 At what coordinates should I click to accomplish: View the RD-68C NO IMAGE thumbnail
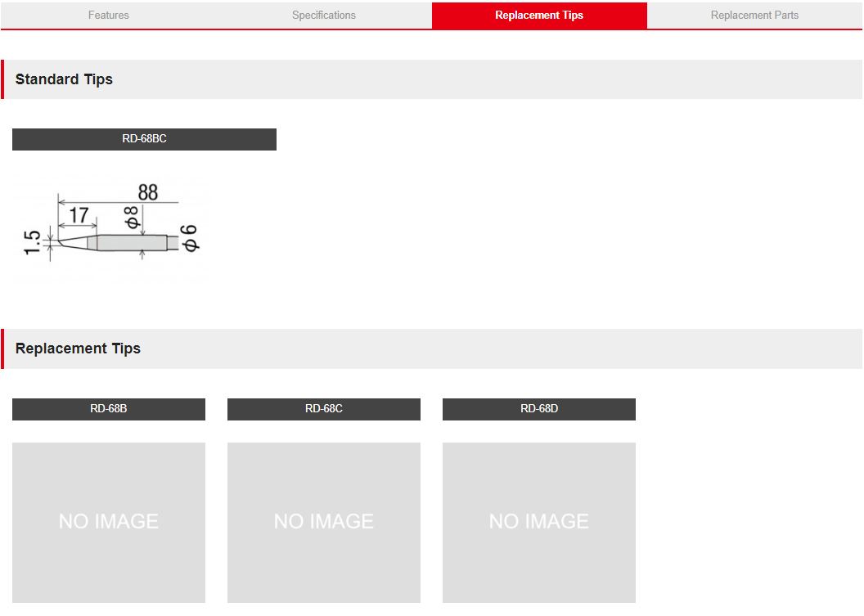point(323,522)
